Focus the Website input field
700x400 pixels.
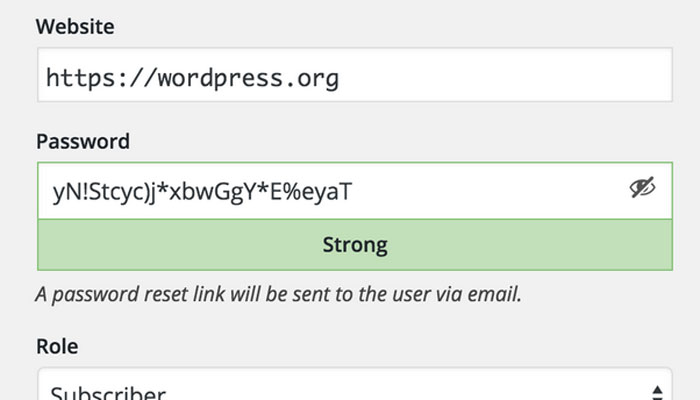[354, 76]
